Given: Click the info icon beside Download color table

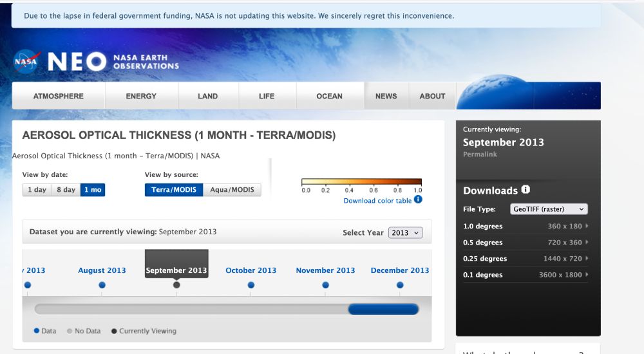Looking at the screenshot, I should click(x=418, y=200).
